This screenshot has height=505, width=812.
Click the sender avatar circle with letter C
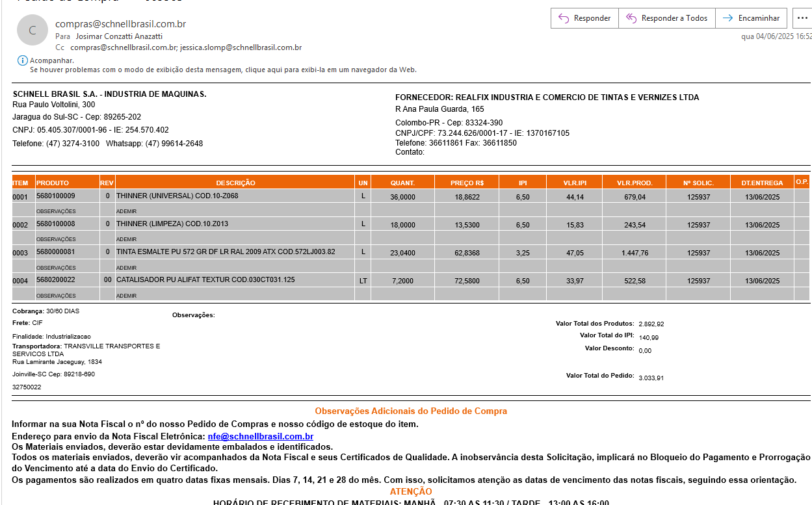coord(33,30)
